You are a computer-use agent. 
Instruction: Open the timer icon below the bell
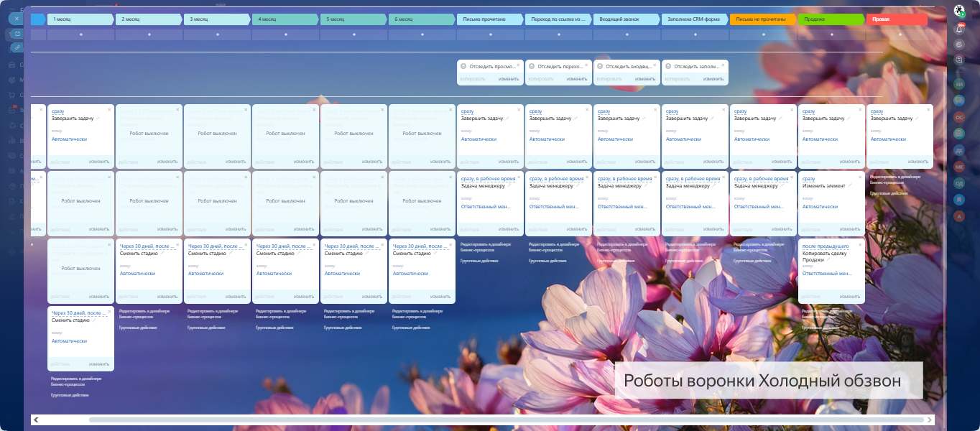pyautogui.click(x=959, y=45)
